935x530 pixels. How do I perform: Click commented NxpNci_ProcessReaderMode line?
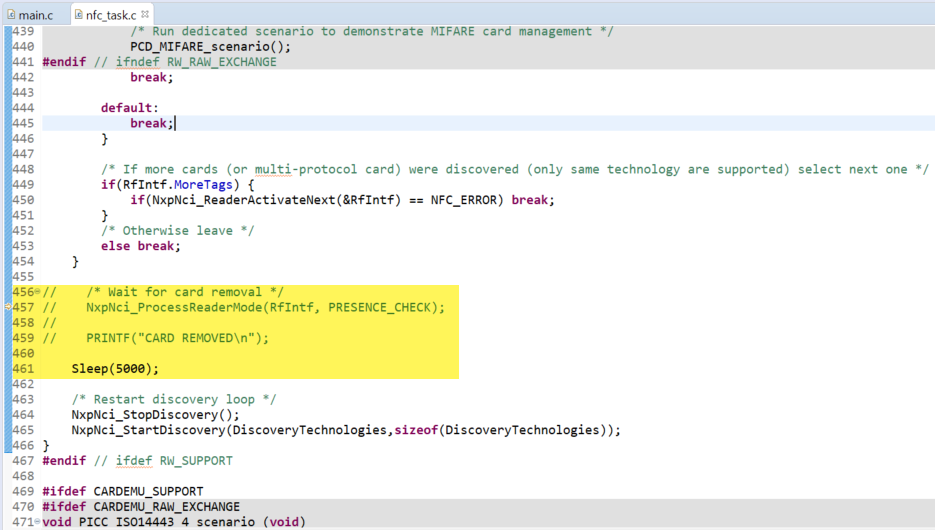[x=265, y=308]
